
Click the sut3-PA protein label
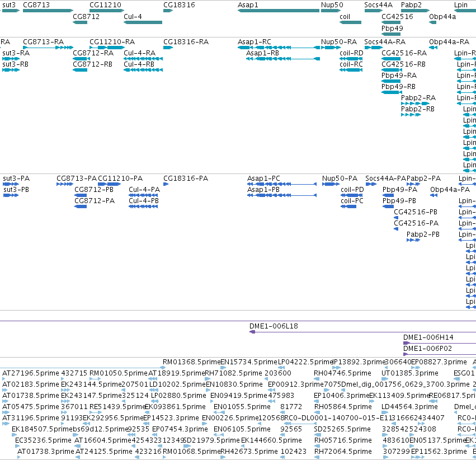(16, 178)
